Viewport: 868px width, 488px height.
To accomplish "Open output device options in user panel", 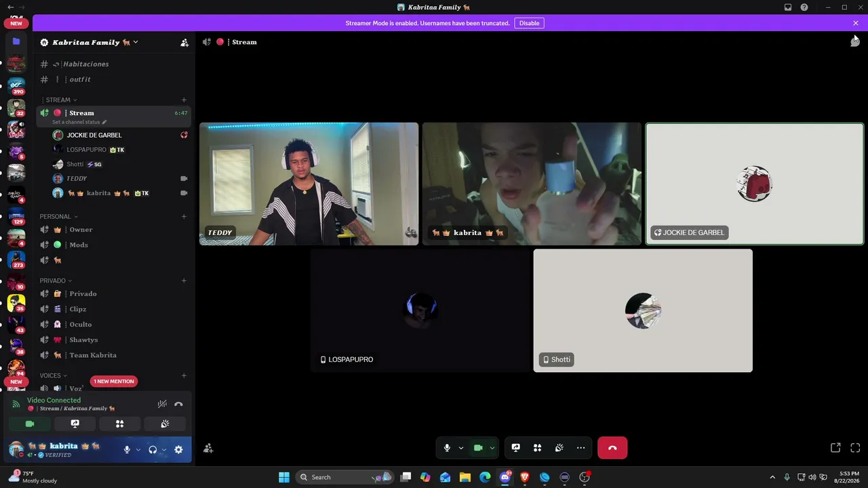I will click(x=163, y=449).
